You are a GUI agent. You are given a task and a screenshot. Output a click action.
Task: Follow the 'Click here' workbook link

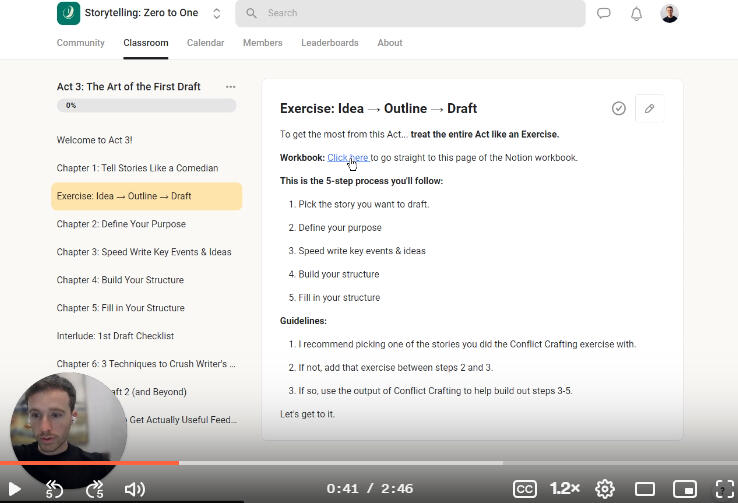347,158
